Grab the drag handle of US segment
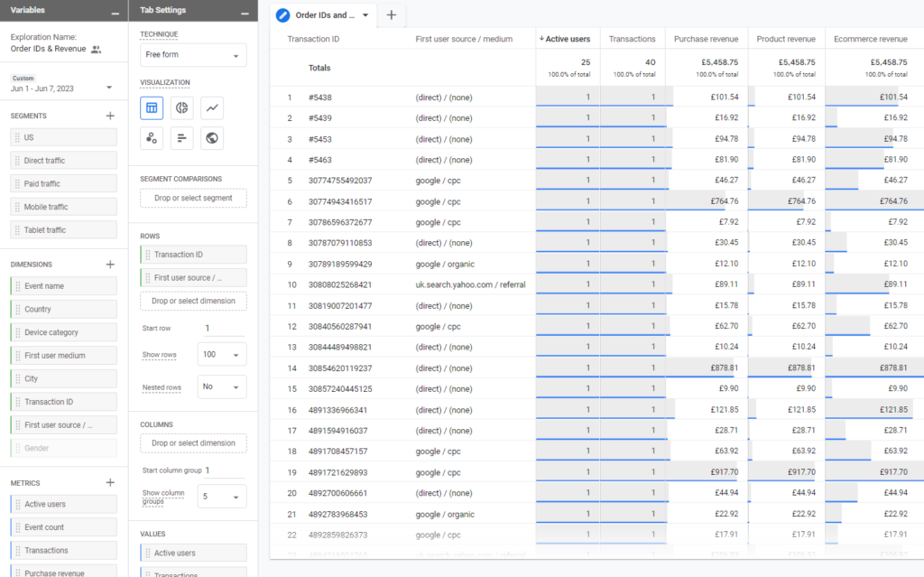The width and height of the screenshot is (924, 577). click(17, 137)
